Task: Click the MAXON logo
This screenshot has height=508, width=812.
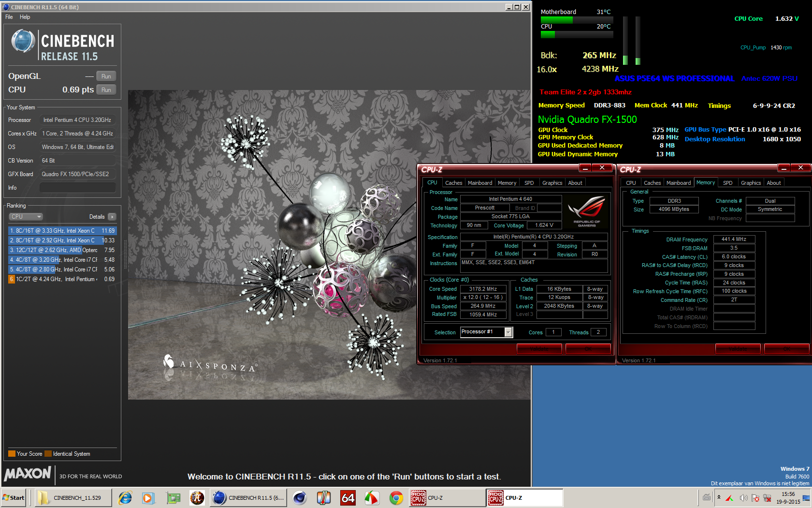Action: pos(28,474)
